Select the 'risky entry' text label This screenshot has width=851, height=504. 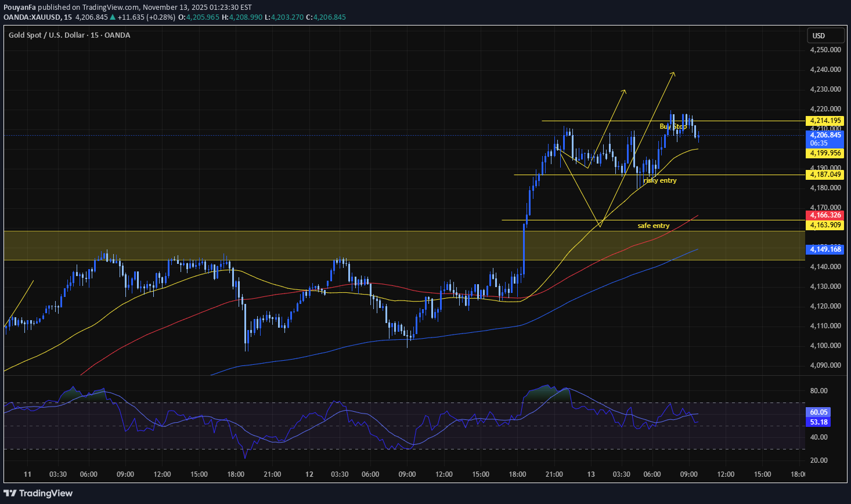pos(660,180)
